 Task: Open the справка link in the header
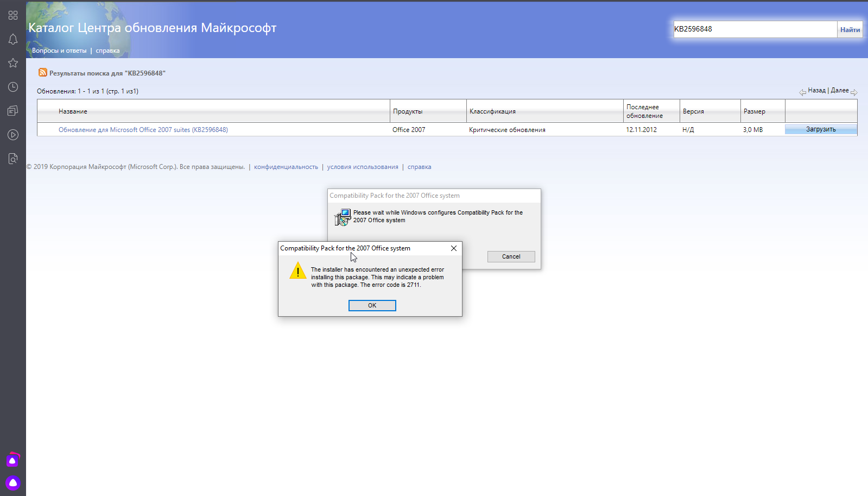(x=107, y=51)
